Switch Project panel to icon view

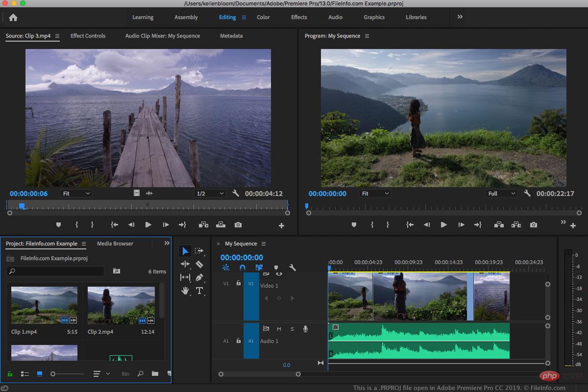point(40,374)
